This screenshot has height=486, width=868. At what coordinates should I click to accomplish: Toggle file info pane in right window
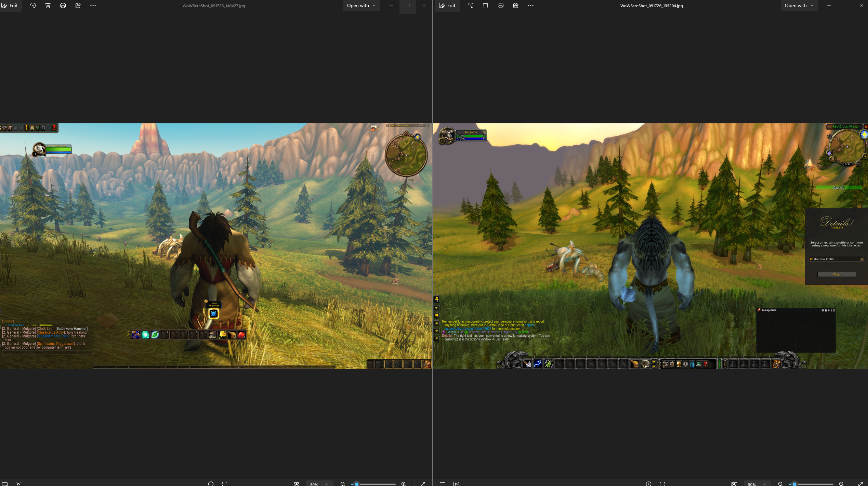(648, 484)
